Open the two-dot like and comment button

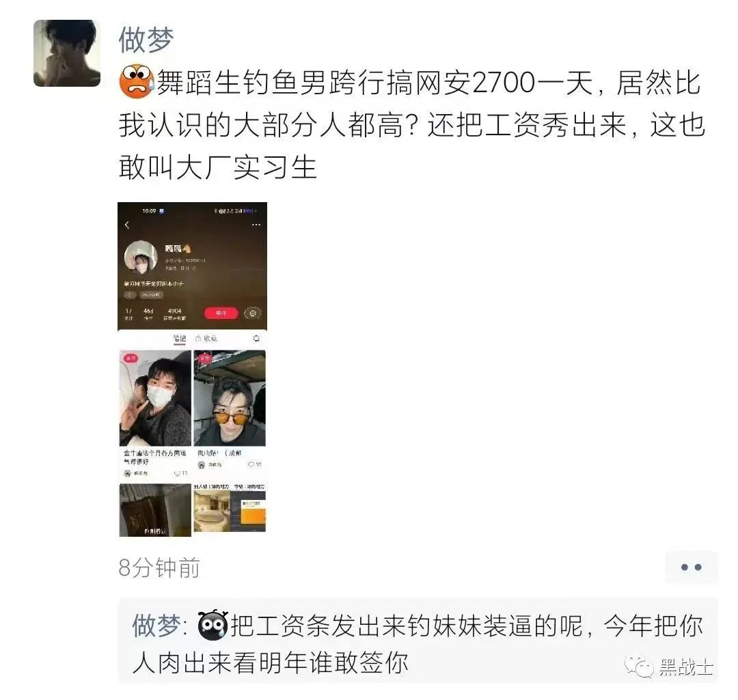[x=691, y=567]
